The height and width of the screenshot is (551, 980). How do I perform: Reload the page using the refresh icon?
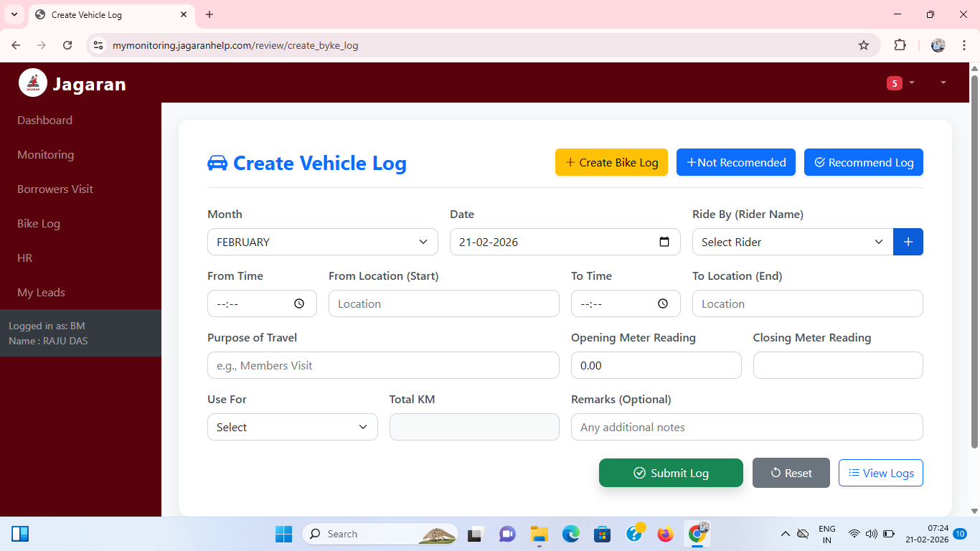(67, 45)
